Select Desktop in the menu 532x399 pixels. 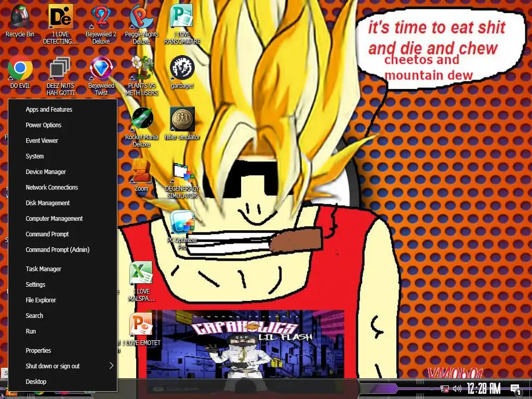pyautogui.click(x=63, y=382)
